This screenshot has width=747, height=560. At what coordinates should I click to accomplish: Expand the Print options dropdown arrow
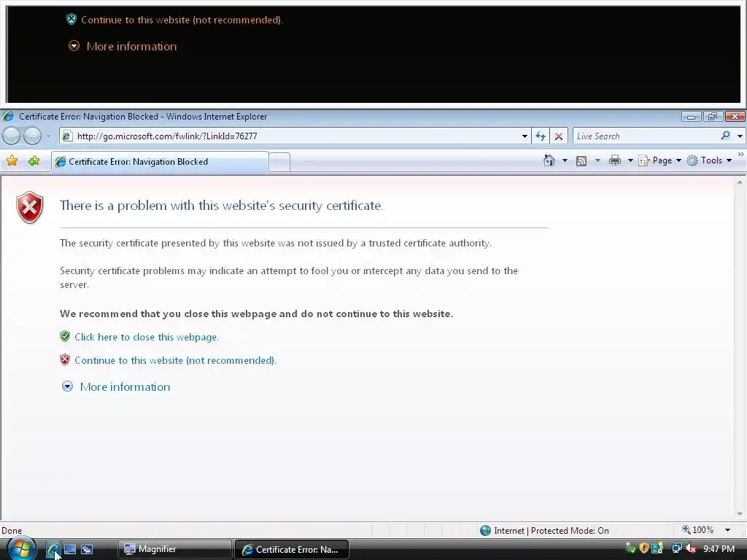[630, 160]
